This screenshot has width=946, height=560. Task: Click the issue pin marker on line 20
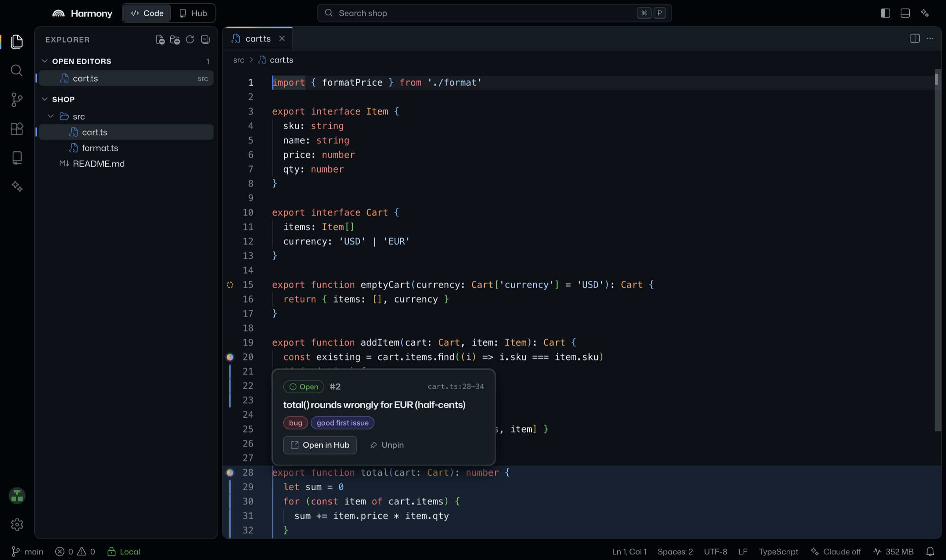(x=230, y=357)
